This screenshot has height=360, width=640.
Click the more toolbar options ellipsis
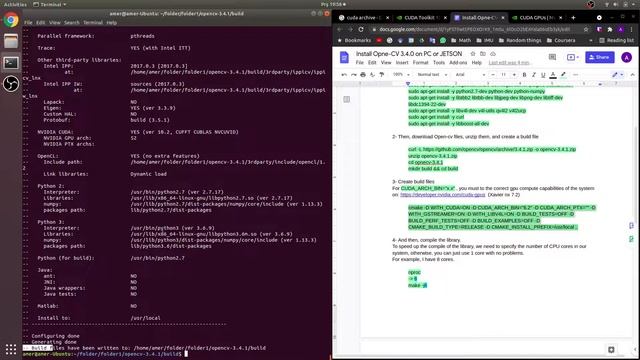pyautogui.click(x=576, y=75)
